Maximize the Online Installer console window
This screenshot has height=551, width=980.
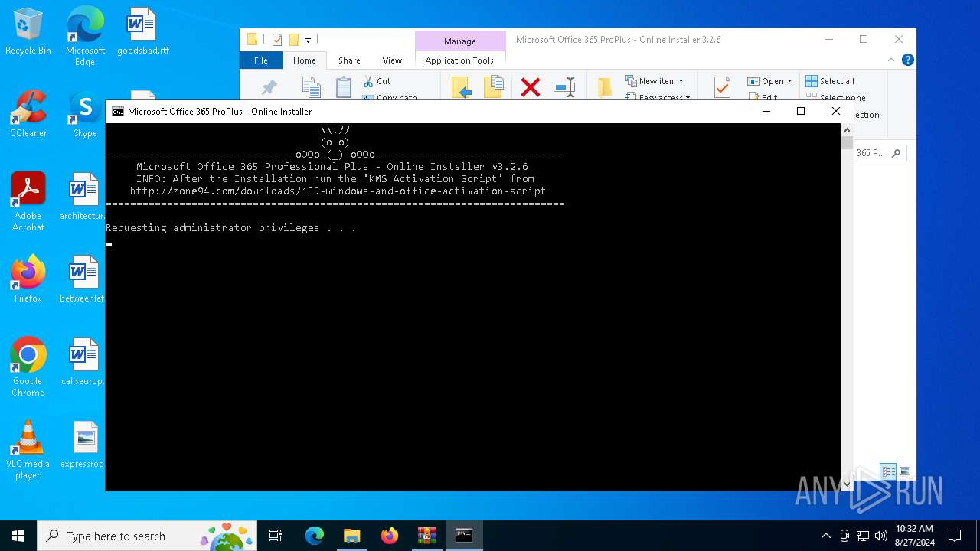801,112
